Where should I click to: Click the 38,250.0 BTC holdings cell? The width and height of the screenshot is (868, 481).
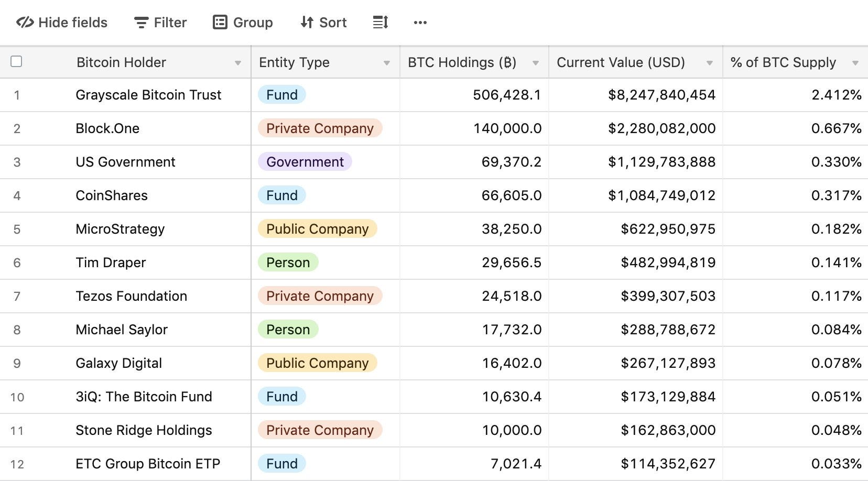[x=474, y=229]
